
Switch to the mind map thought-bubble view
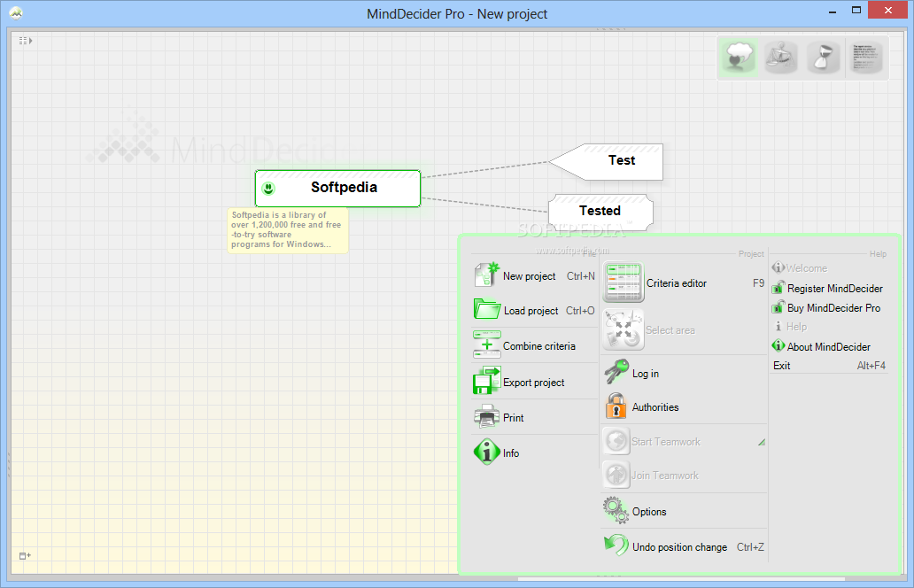(x=739, y=58)
